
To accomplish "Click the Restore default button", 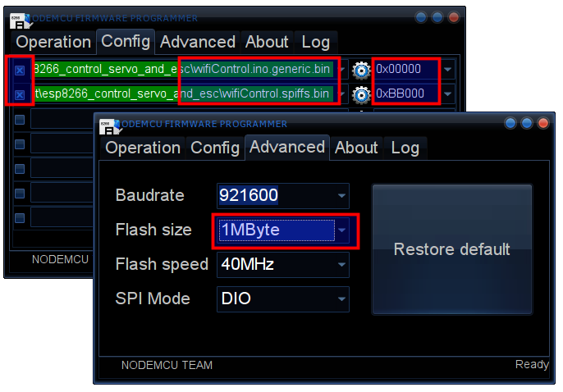I will tap(452, 249).
